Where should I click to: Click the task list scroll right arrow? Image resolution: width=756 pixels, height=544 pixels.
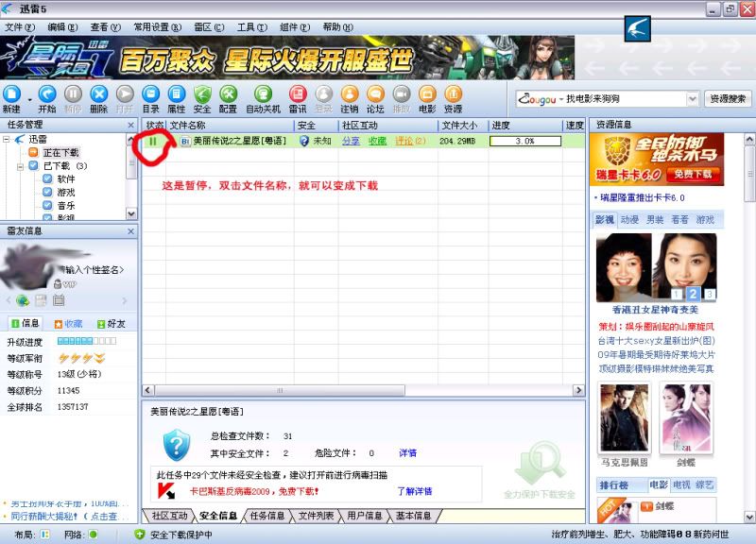tap(578, 390)
